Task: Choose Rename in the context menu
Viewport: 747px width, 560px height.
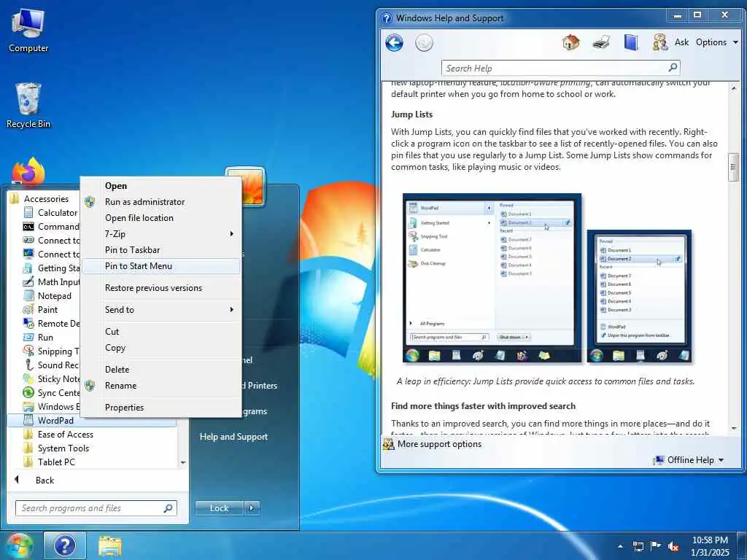Action: [161, 386]
